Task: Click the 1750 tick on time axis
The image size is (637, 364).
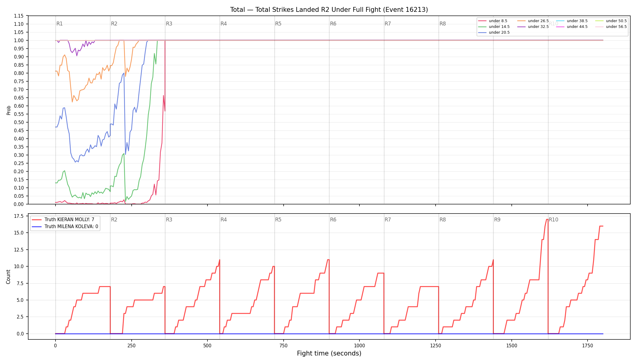Action: (x=588, y=345)
